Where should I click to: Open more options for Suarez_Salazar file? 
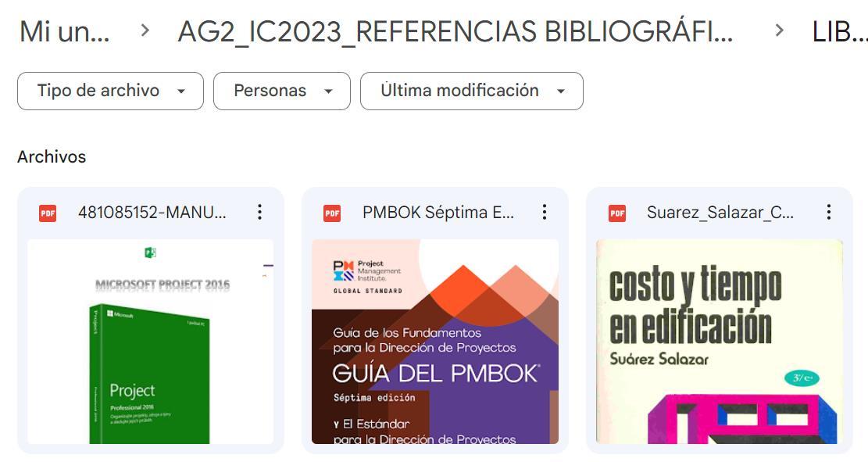point(829,212)
